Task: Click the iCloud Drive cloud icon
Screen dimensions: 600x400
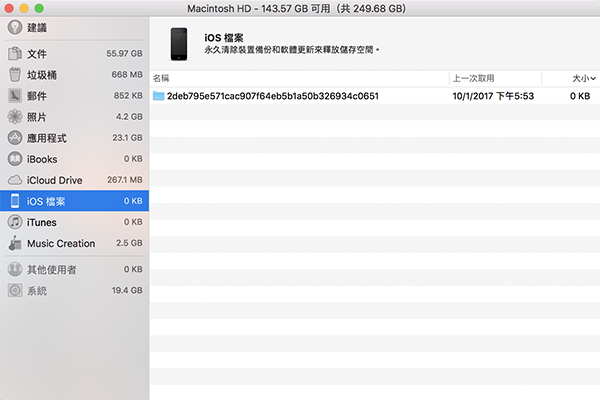Action: 15,180
